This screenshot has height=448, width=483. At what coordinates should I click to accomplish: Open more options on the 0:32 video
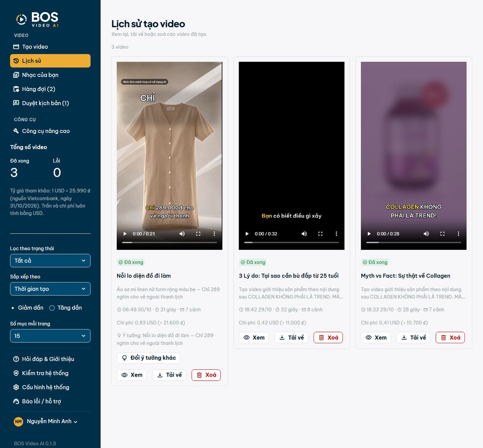336,234
